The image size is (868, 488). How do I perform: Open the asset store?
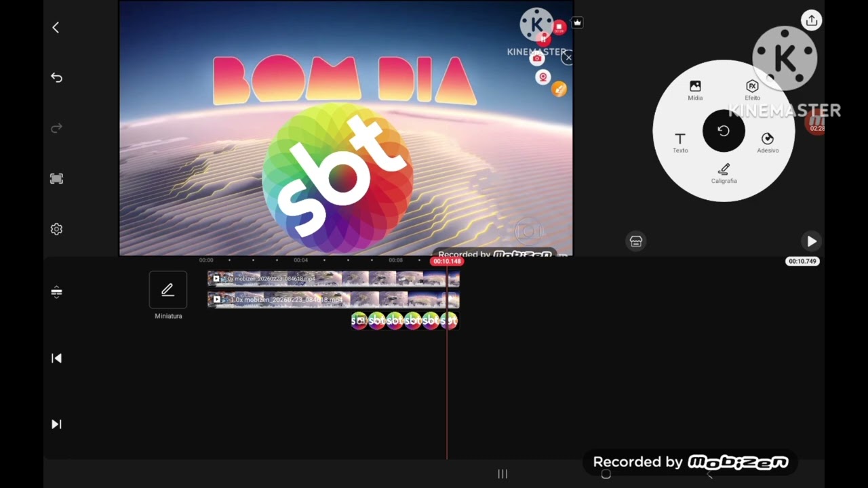(x=636, y=241)
